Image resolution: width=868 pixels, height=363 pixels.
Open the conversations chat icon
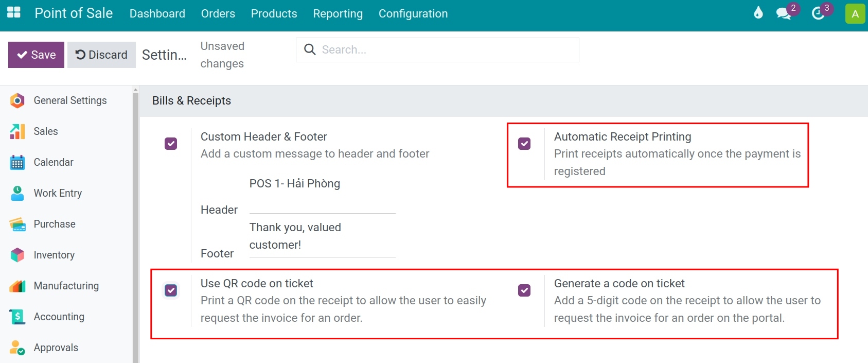tap(784, 13)
